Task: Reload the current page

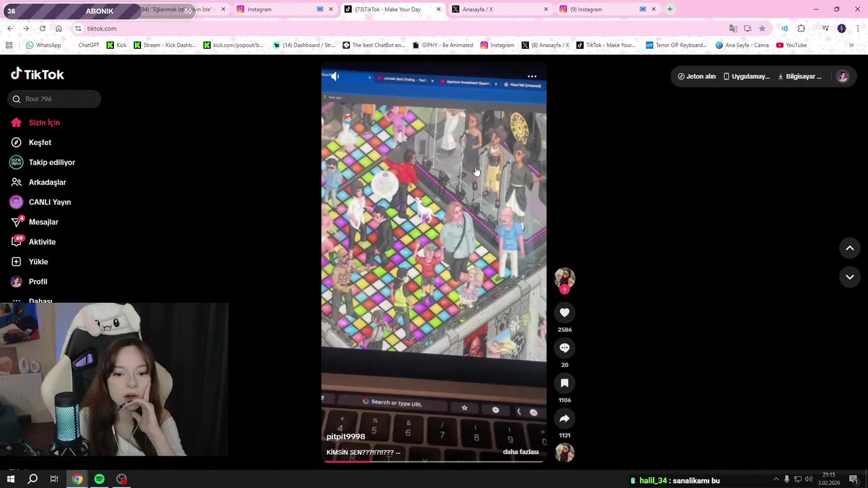Action: pos(42,28)
